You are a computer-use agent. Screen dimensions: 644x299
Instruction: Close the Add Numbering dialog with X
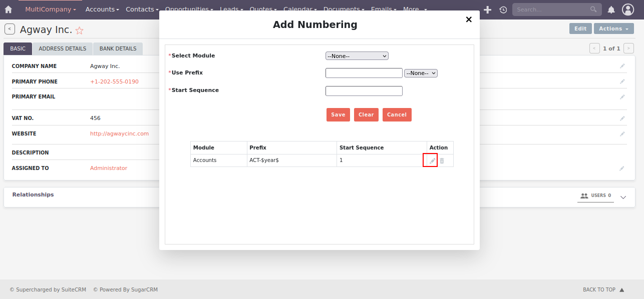[x=469, y=19]
